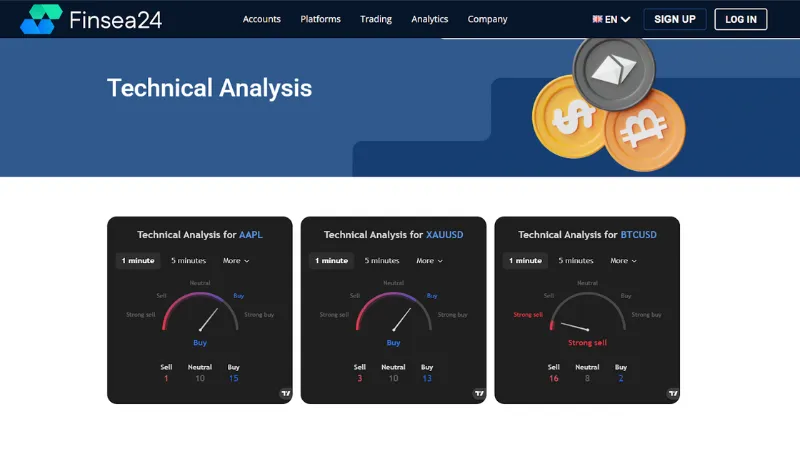This screenshot has width=800, height=450.
Task: Open the Analytics menu
Action: pyautogui.click(x=430, y=19)
